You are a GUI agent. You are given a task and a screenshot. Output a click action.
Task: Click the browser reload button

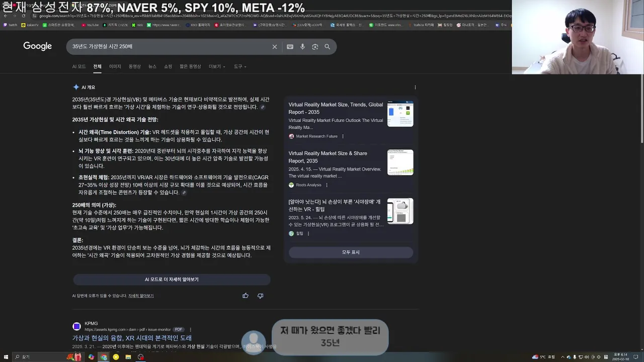[x=23, y=16]
